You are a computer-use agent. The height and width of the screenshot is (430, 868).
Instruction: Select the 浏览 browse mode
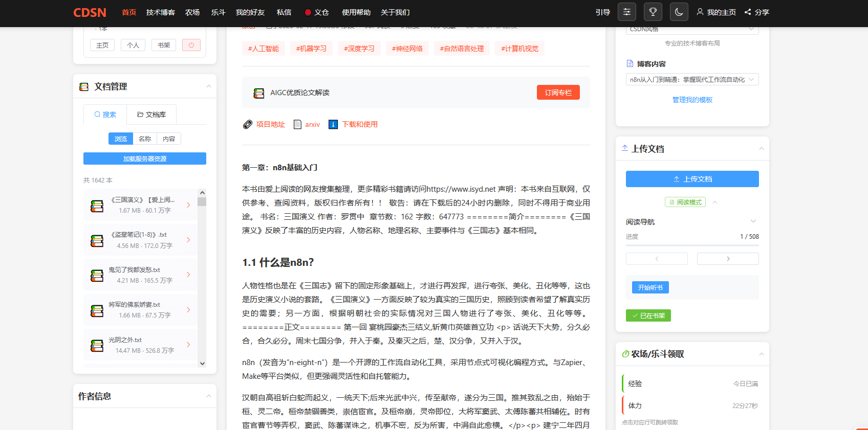(x=121, y=139)
